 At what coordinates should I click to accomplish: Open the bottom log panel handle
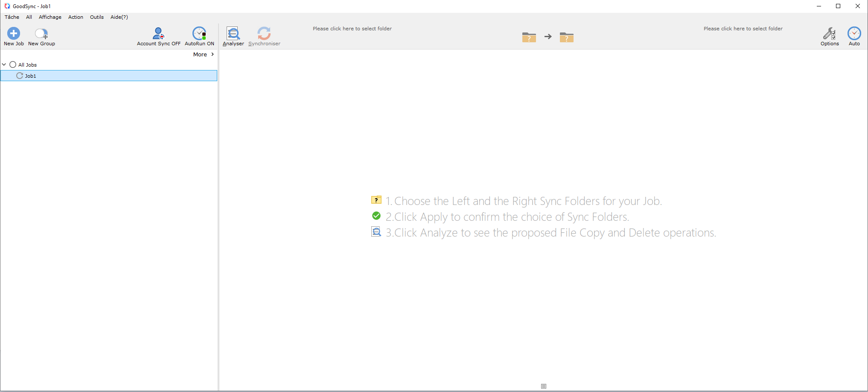[544, 386]
